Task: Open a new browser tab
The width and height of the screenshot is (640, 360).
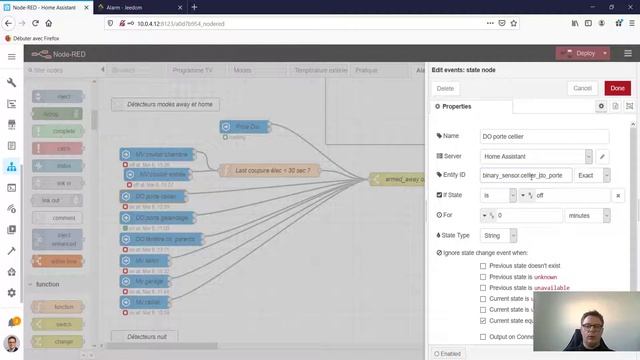Action: click(x=194, y=7)
